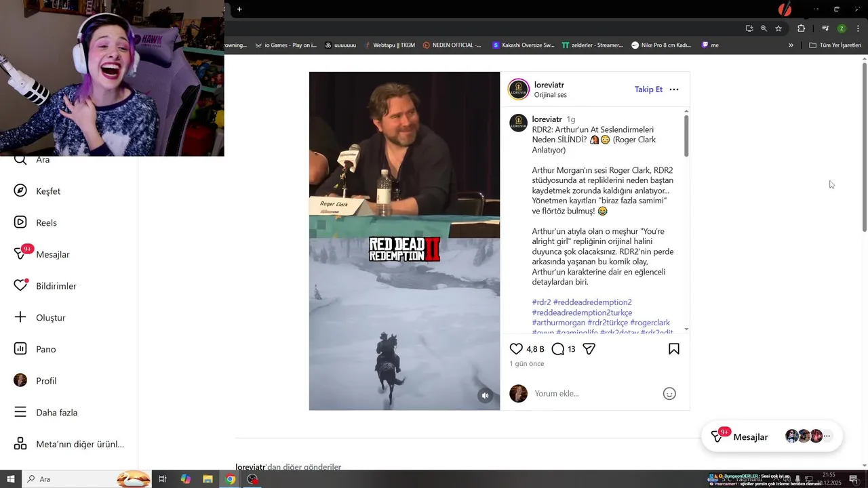This screenshot has width=868, height=488.
Task: Open Bildirimler notifications heart icon
Action: 20,285
